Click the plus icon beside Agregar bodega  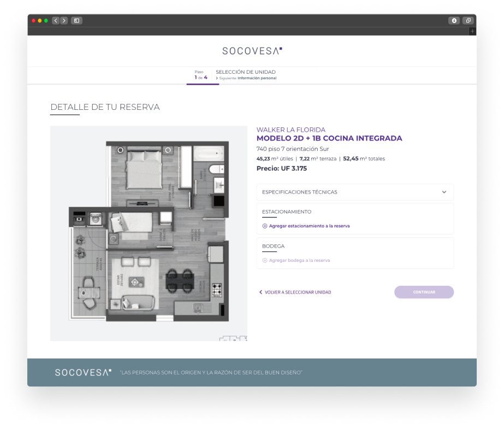coord(265,260)
